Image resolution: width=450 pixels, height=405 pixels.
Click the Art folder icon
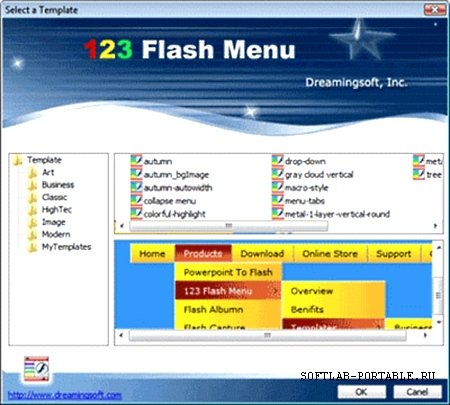(x=32, y=173)
